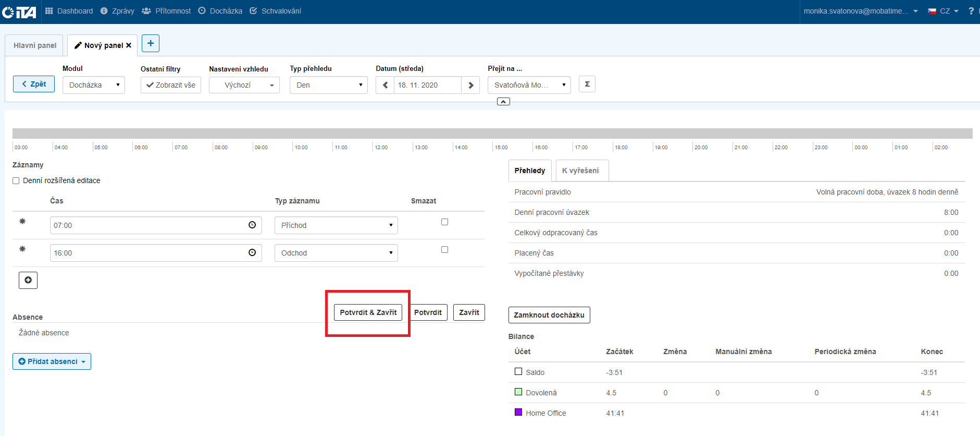Image resolution: width=980 pixels, height=436 pixels.
Task: Open the Přidat absenci dropdown
Action: pos(52,361)
